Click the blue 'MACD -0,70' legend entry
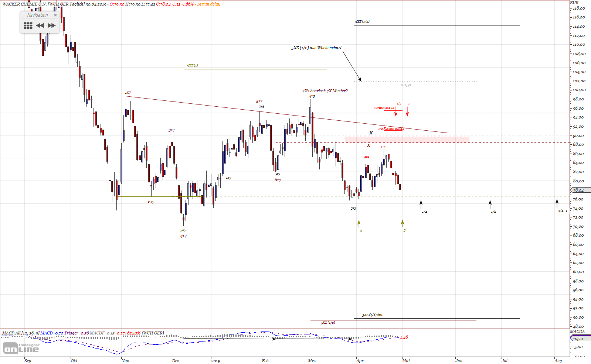This screenshot has height=364, width=591. pyautogui.click(x=52, y=333)
